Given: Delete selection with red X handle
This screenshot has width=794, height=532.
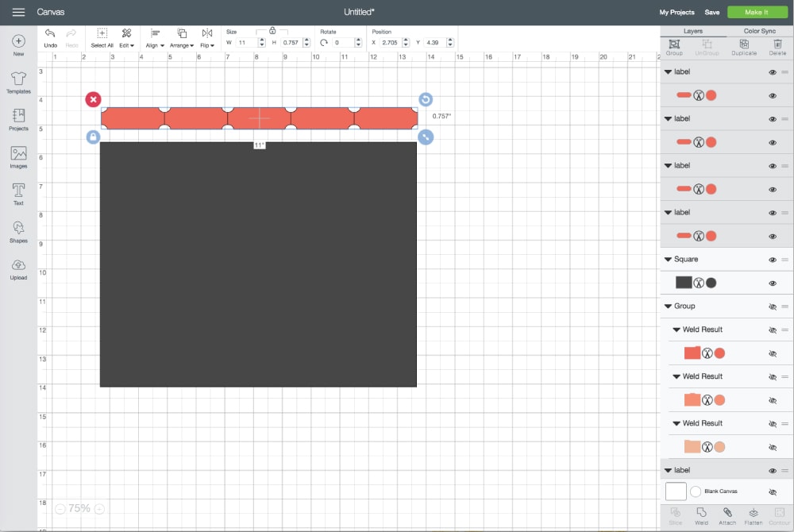Looking at the screenshot, I should coord(94,99).
